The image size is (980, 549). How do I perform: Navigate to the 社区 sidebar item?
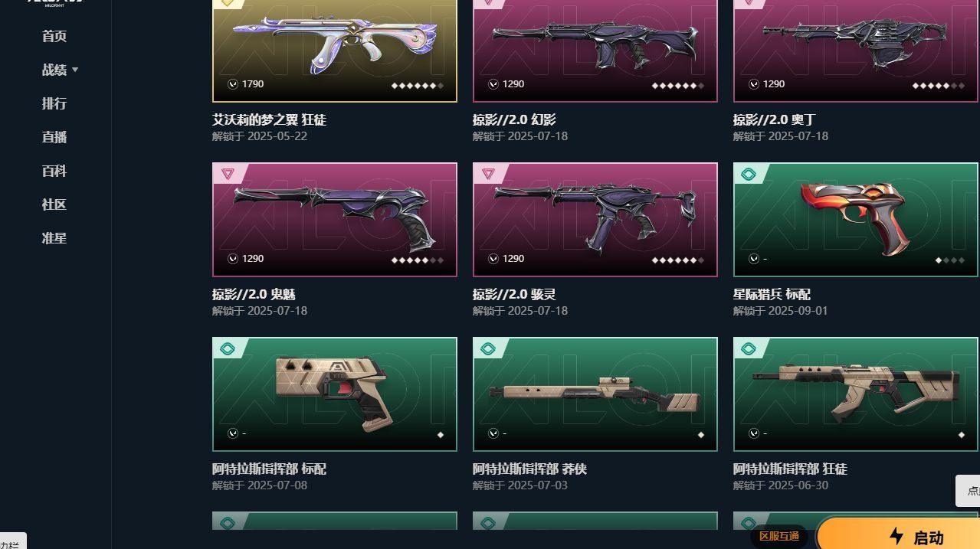tap(54, 204)
